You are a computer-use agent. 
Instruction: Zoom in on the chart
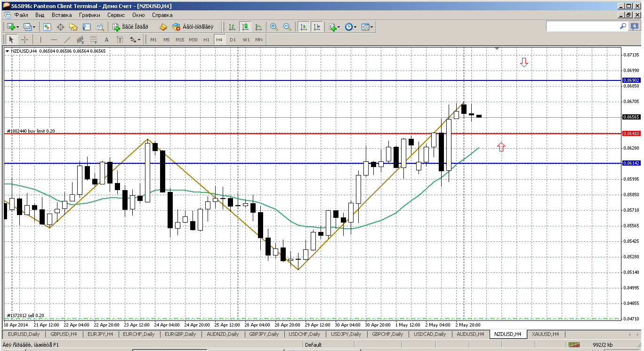click(x=274, y=27)
